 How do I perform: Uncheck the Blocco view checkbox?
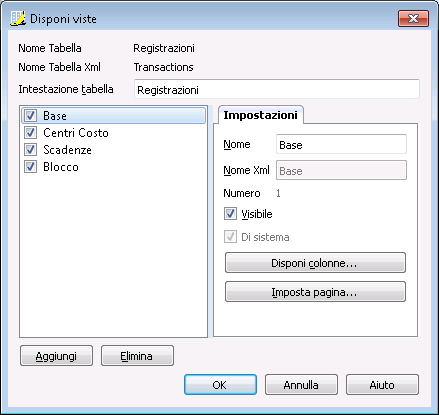pyautogui.click(x=30, y=167)
